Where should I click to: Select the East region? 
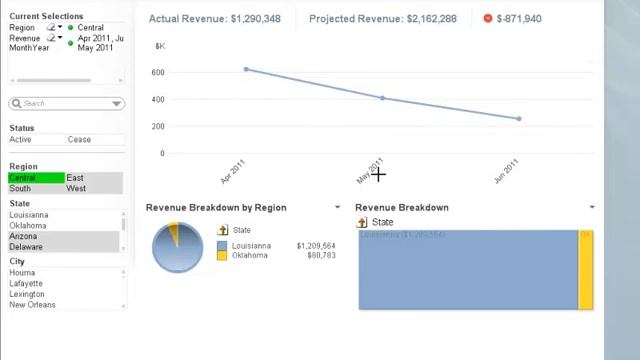tap(94, 178)
